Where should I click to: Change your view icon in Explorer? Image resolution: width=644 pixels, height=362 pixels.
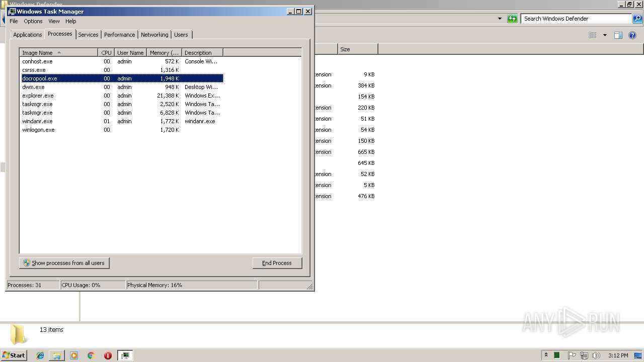(593, 35)
